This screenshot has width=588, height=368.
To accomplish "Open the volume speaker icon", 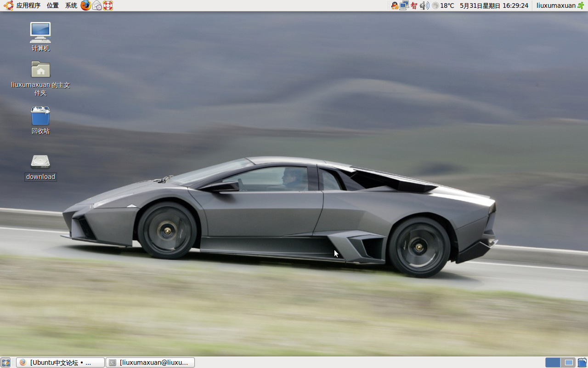I will 424,6.
